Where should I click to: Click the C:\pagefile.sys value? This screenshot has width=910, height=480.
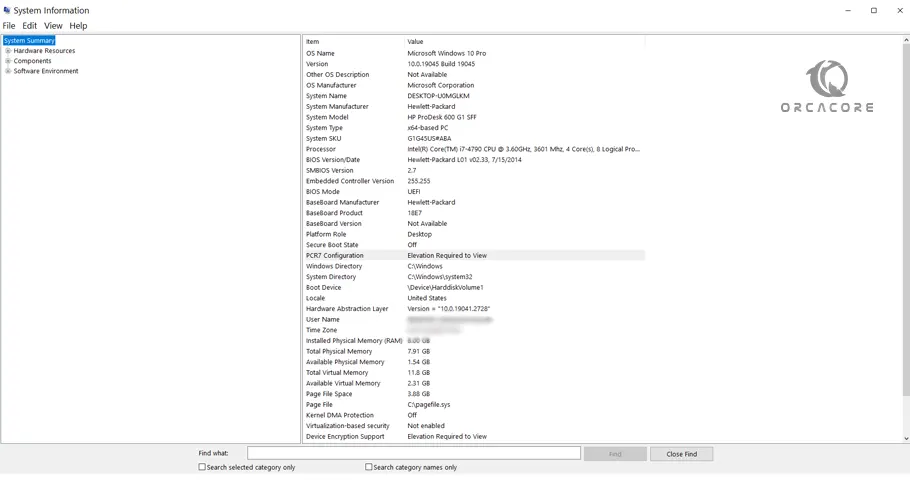coord(428,405)
